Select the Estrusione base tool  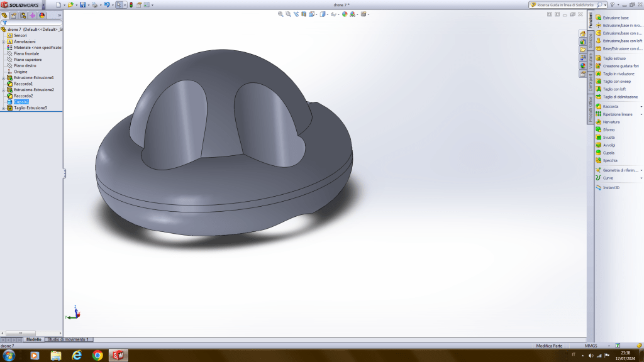click(x=615, y=18)
